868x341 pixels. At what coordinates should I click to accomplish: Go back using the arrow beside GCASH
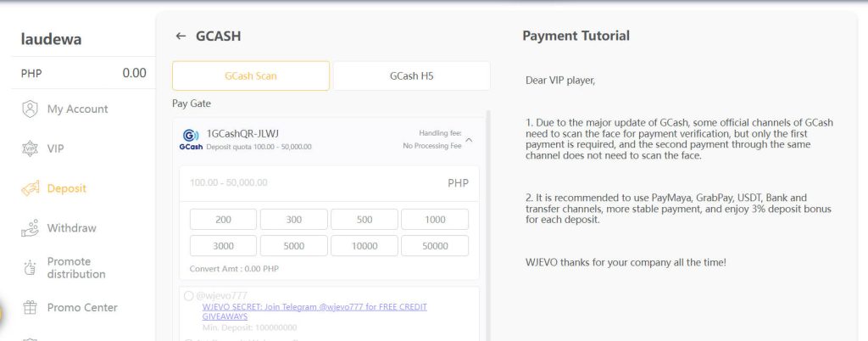181,36
